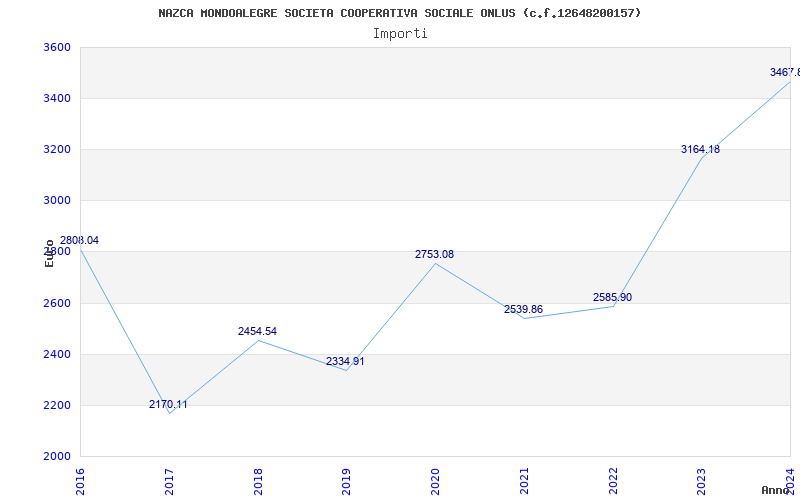The height and width of the screenshot is (500, 800).
Task: Select the 2334.91 data label
Action: click(x=345, y=362)
